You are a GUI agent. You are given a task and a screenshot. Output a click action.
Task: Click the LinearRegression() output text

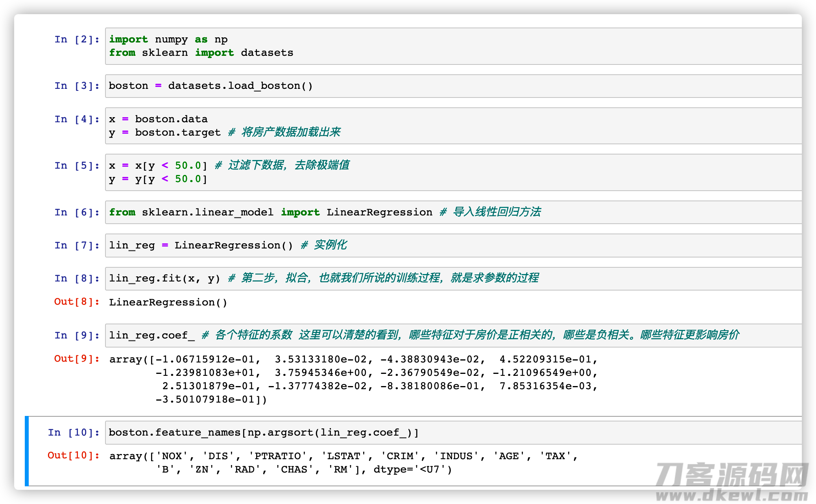pyautogui.click(x=168, y=302)
